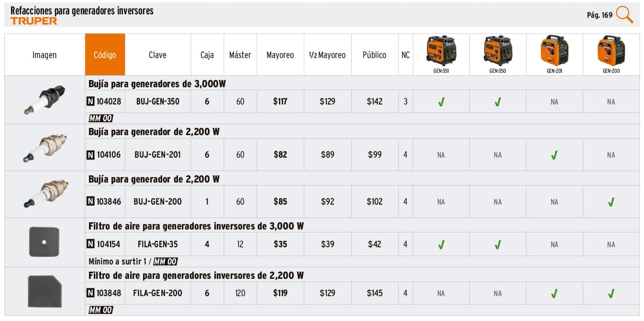Open the FILA-GEN-35 air filter image
The width and height of the screenshot is (644, 321).
coord(44,242)
